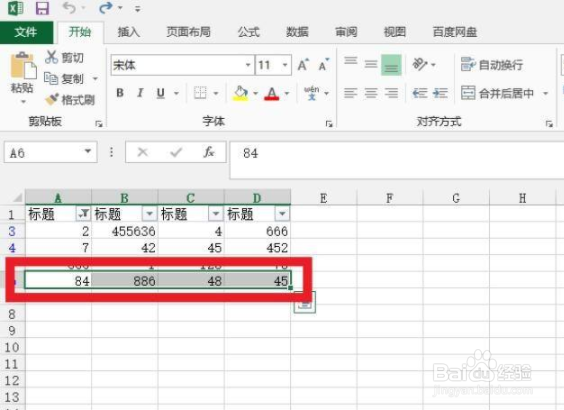
Task: Open the 公式 tab
Action: pyautogui.click(x=249, y=32)
